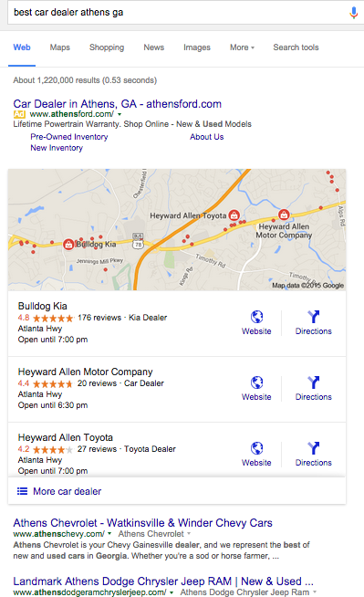The width and height of the screenshot is (364, 597).
Task: Get directions to Heyward Allen Motor Company
Action: point(314,382)
